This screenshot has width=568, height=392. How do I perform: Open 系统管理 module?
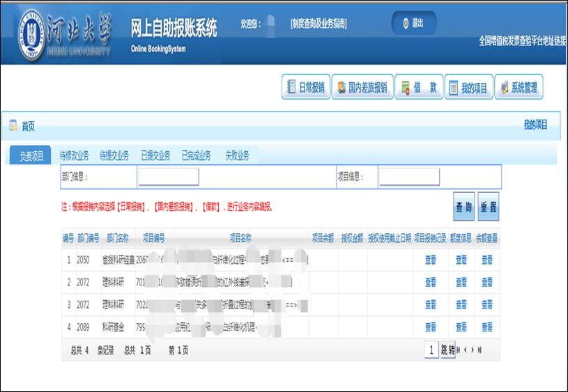click(519, 88)
